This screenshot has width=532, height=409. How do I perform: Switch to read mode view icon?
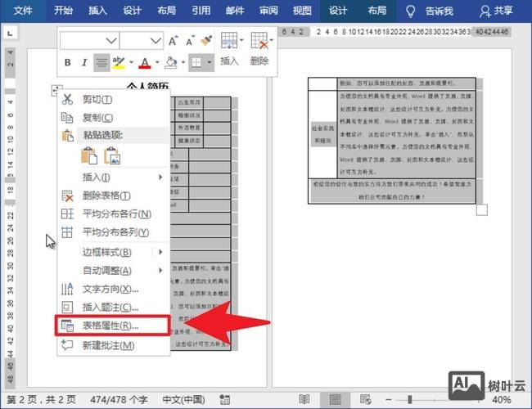coord(304,400)
